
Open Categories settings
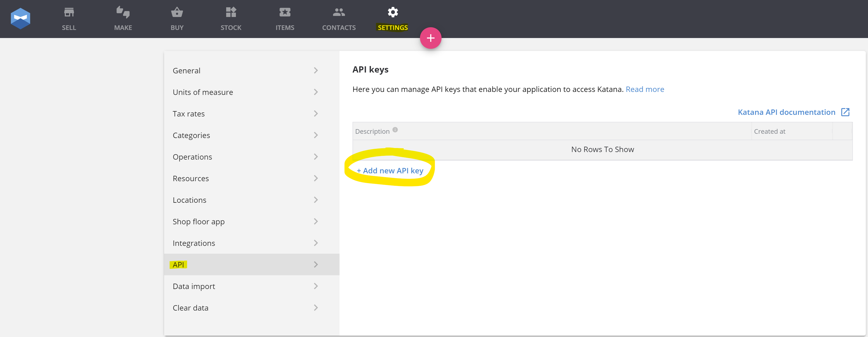(252, 135)
